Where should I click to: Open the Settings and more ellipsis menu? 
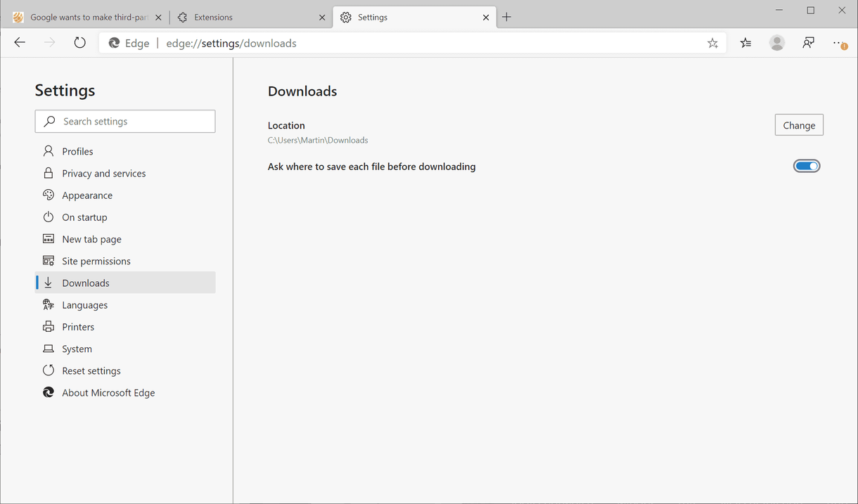click(x=840, y=44)
